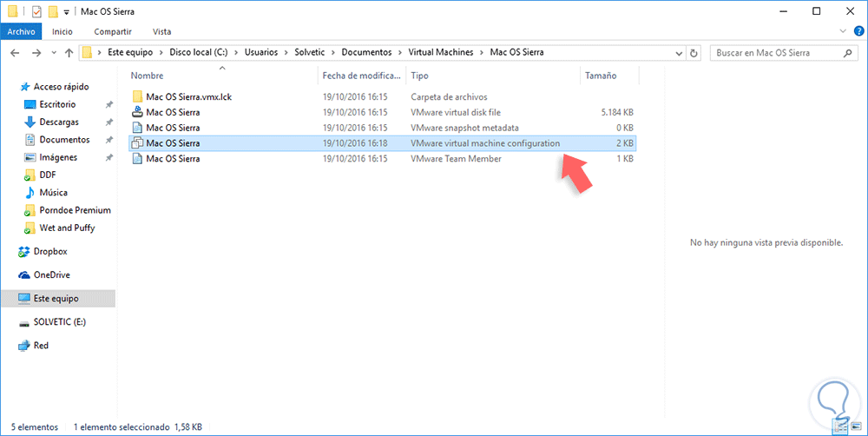
Task: Click the Back navigation arrow
Action: (x=15, y=53)
